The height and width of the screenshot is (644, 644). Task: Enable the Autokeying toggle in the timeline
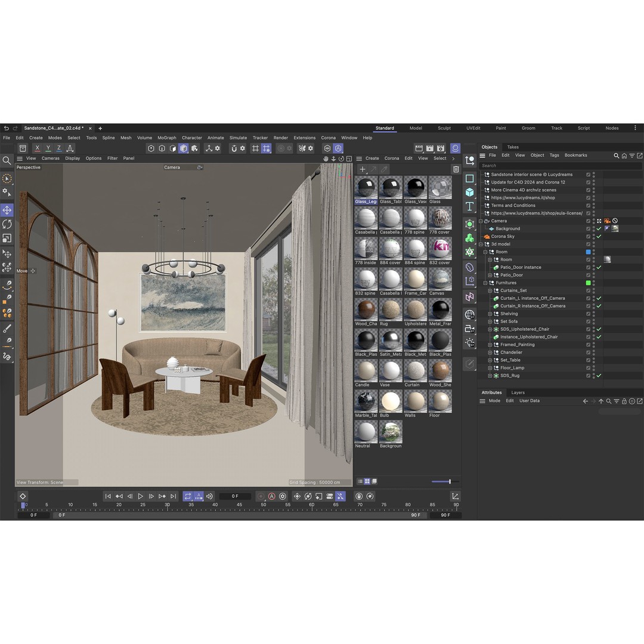click(x=272, y=496)
